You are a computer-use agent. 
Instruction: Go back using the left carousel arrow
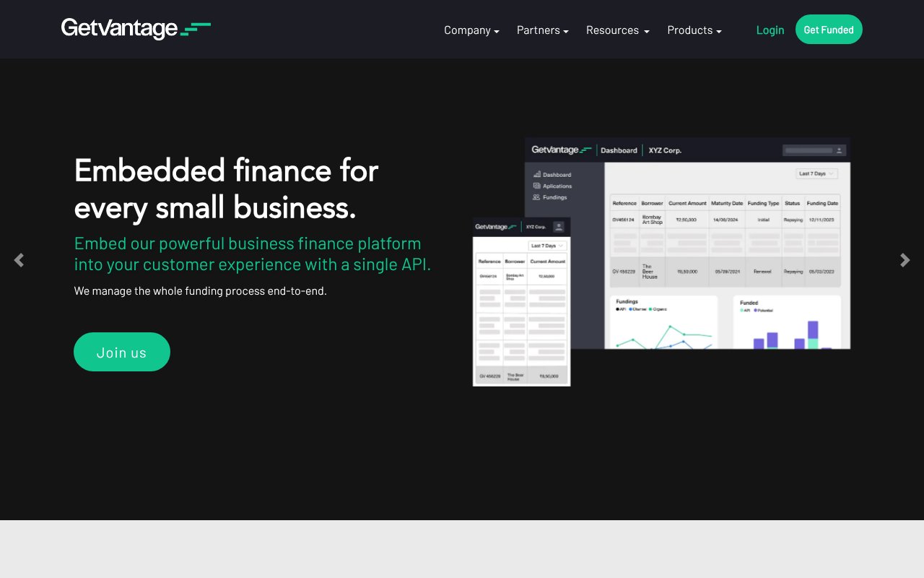point(19,260)
